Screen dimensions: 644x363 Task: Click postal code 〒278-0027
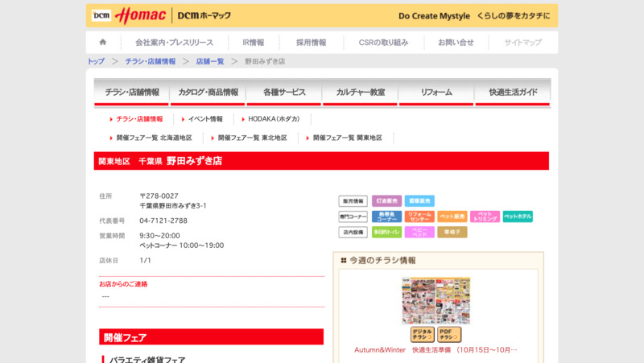[159, 196]
